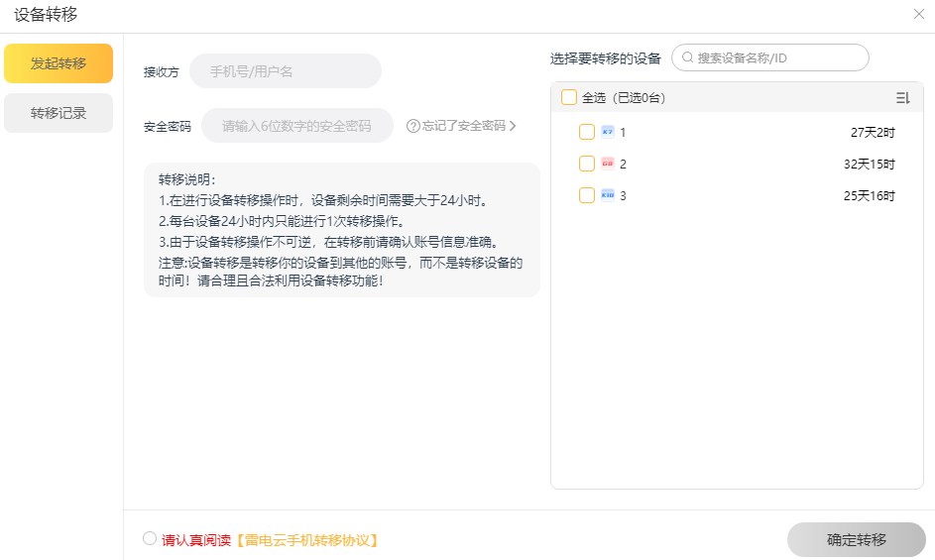Toggle the 全选 select-all checkbox
This screenshot has width=935, height=560.
coord(569,97)
